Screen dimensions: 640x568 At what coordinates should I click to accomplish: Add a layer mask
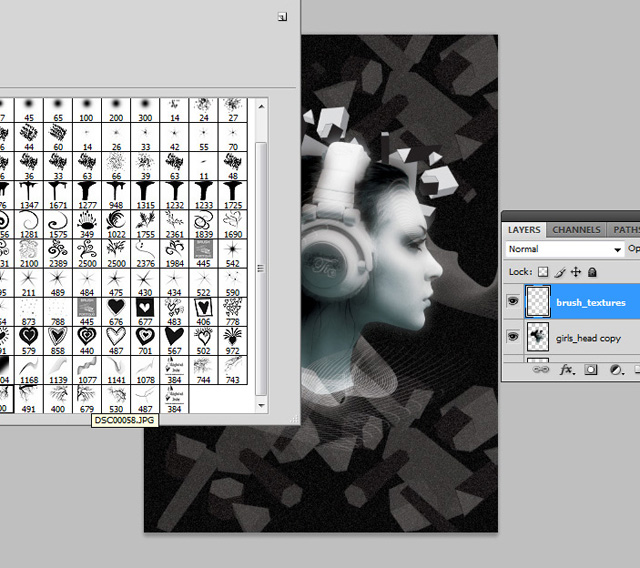(591, 369)
